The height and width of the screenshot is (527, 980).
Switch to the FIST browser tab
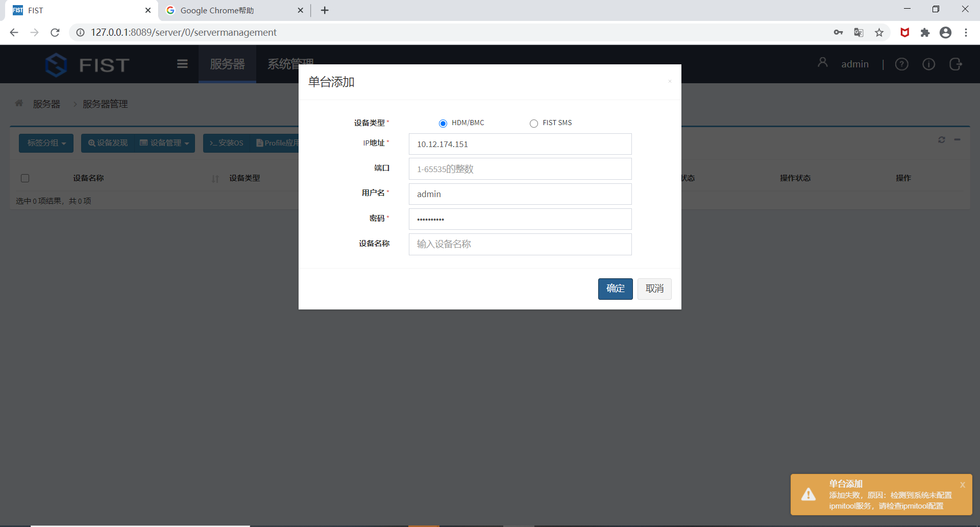(82, 10)
